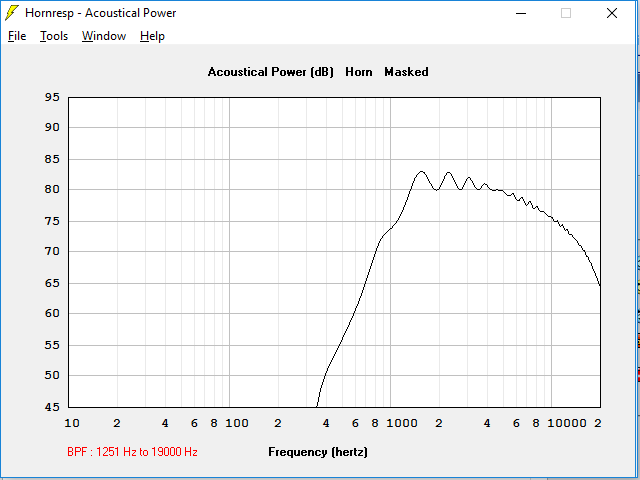Click the Horn label in the title
Image resolution: width=640 pixels, height=480 pixels.
359,72
